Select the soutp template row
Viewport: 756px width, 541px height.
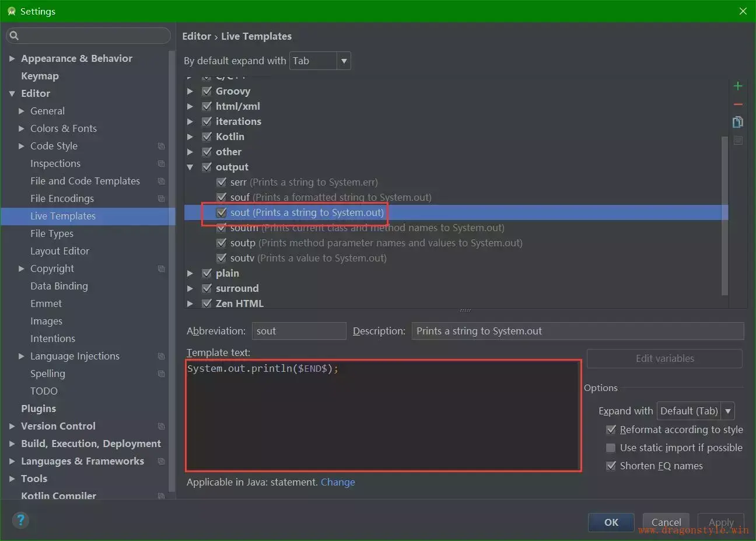tap(456, 243)
